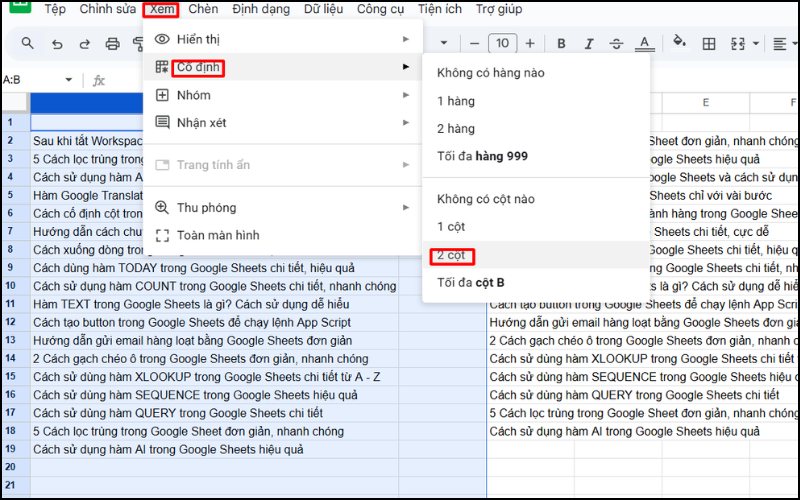Decrease font size with minus button
Image resolution: width=800 pixels, height=500 pixels.
pos(474,44)
